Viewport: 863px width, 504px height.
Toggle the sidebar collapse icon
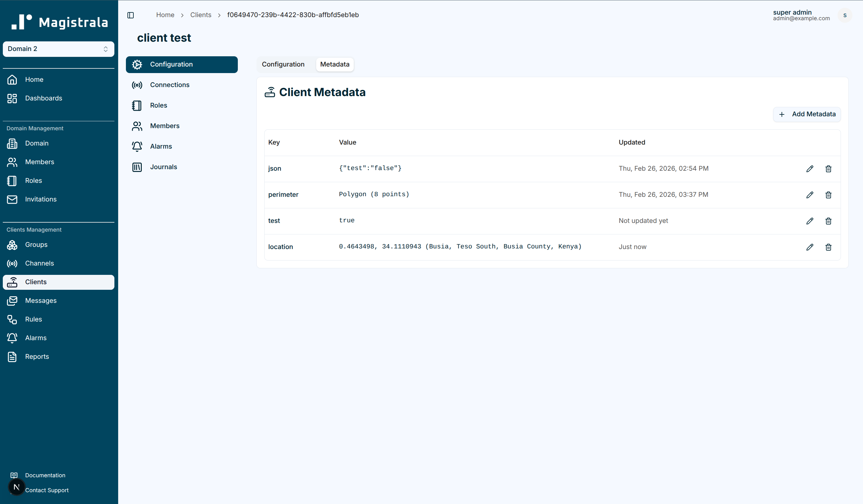pyautogui.click(x=131, y=15)
